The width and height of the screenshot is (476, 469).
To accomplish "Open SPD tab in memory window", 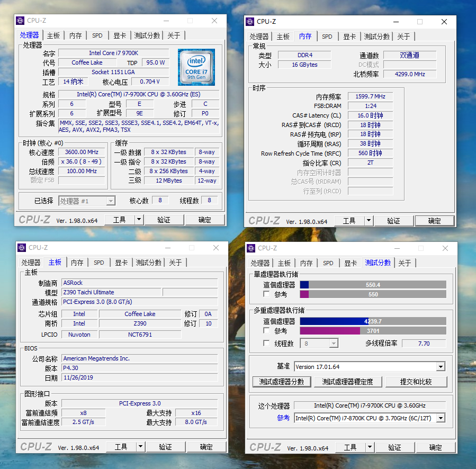I will (327, 37).
